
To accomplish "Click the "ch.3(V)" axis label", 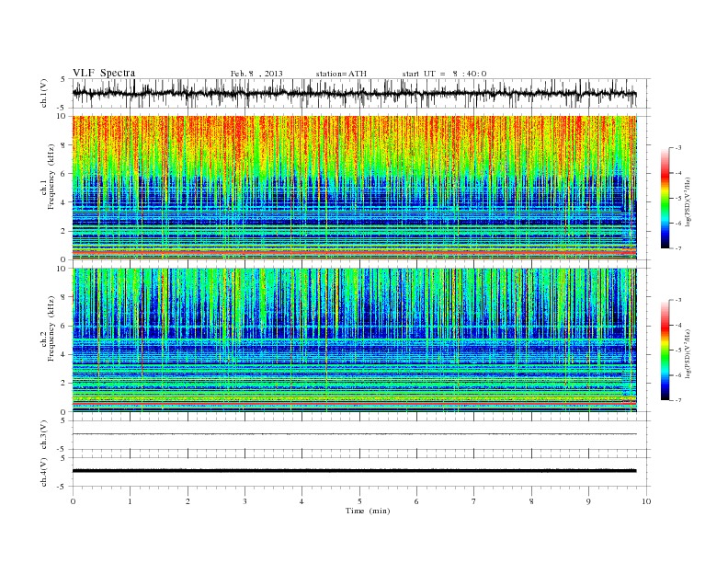I will [x=44, y=435].
